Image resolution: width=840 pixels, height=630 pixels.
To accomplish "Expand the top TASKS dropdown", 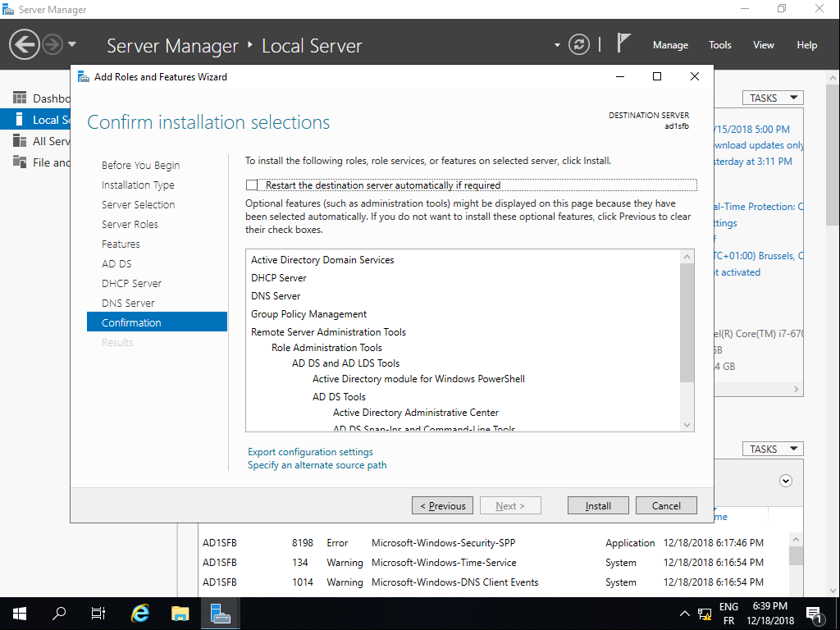I will pyautogui.click(x=773, y=98).
